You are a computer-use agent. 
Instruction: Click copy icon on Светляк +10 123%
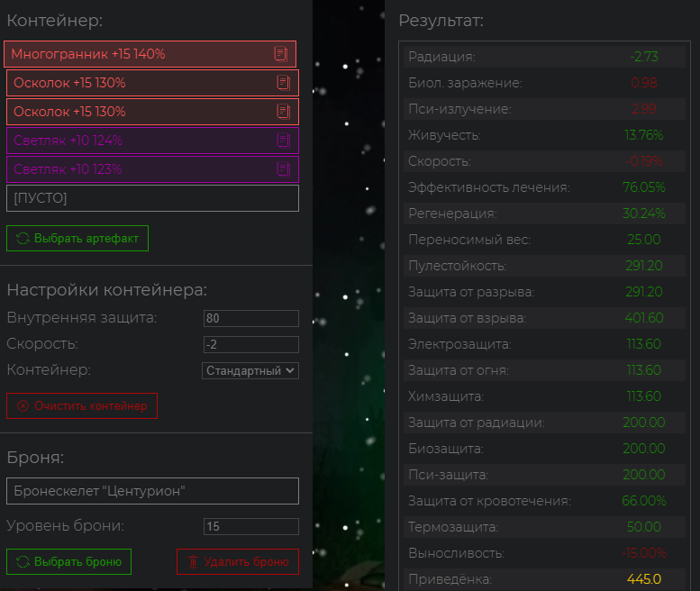(x=284, y=169)
